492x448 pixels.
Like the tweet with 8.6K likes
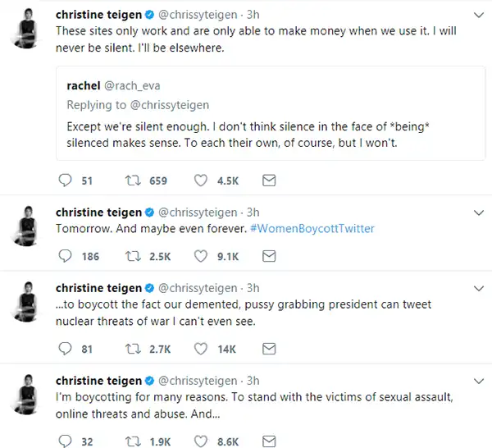point(201,441)
